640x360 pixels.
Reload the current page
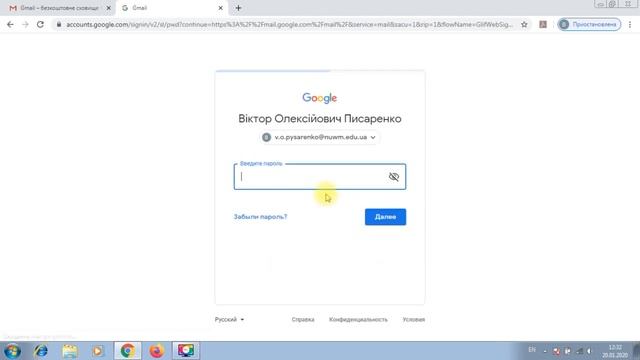point(40,24)
